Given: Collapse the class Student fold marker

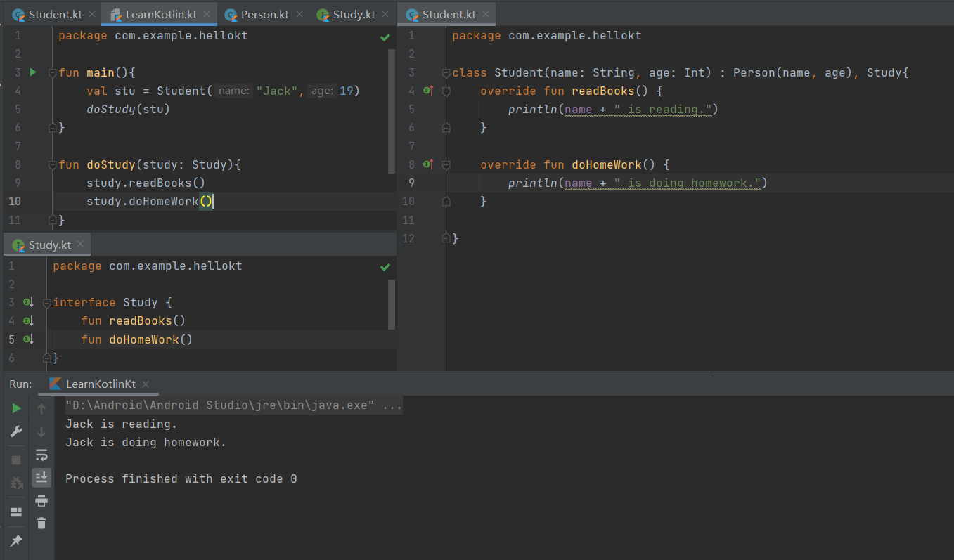Looking at the screenshot, I should (x=446, y=73).
